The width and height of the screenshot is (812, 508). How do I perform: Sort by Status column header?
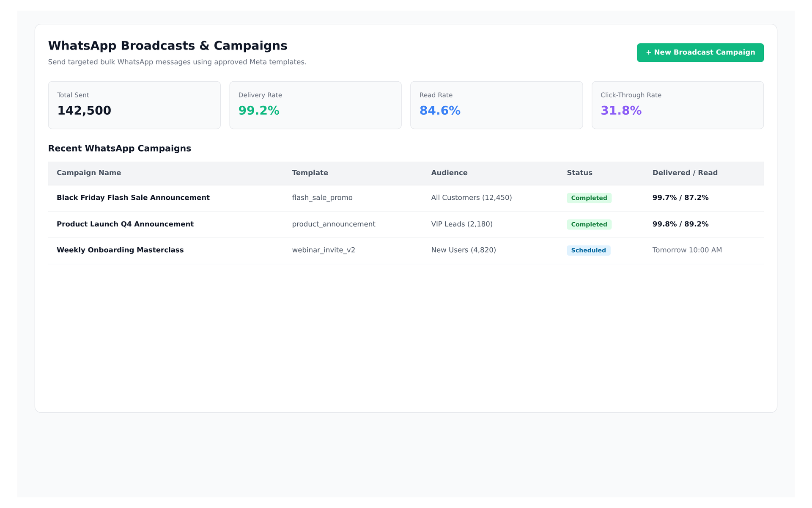click(579, 173)
